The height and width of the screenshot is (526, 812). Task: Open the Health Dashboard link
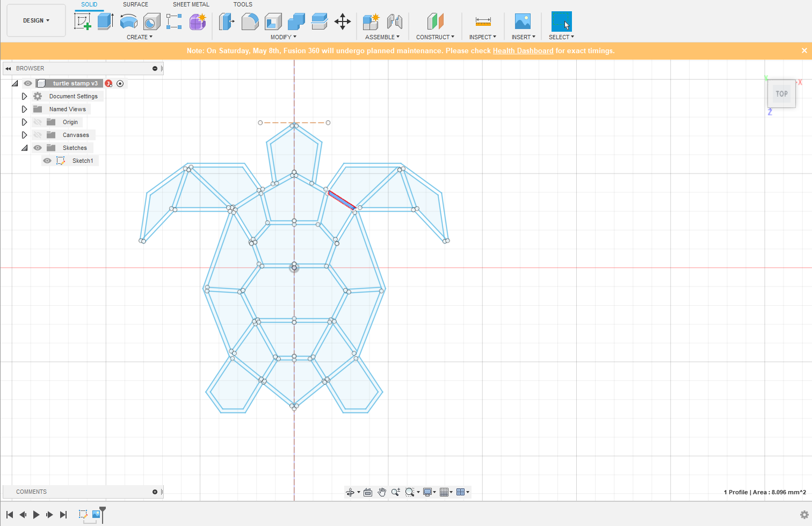point(523,51)
